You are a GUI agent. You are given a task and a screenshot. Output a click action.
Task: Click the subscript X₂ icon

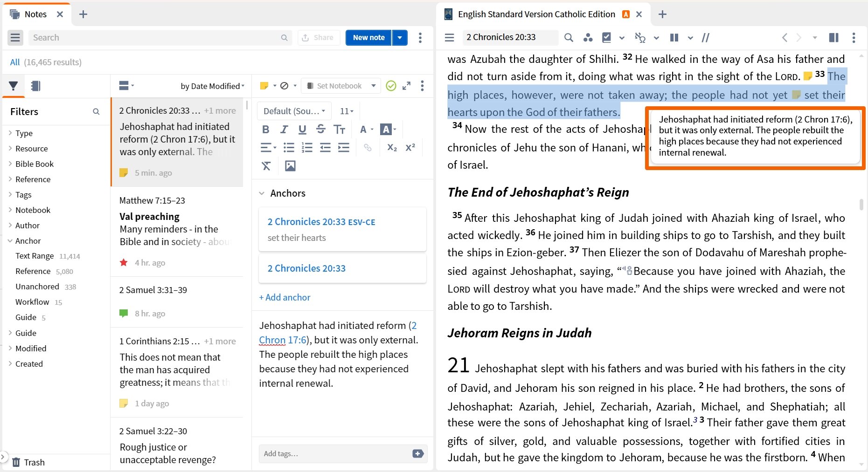coord(391,147)
